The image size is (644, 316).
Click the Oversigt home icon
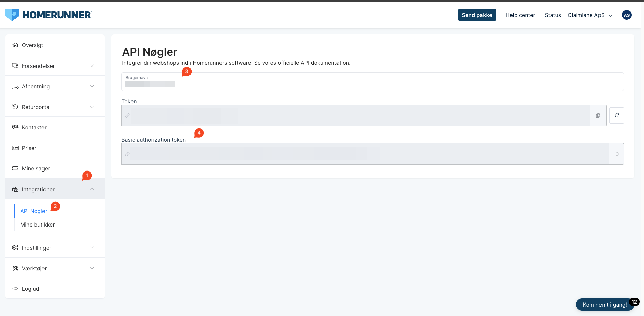click(15, 45)
